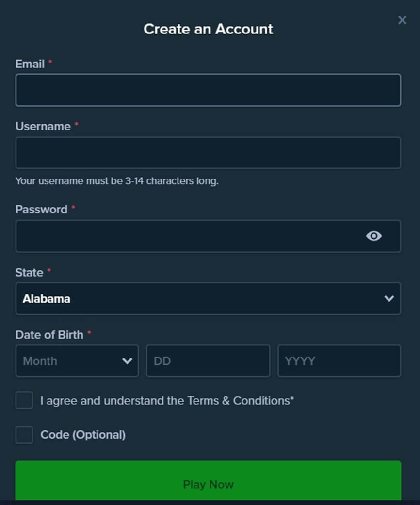Expand the Month dropdown for birth date

pos(77,361)
